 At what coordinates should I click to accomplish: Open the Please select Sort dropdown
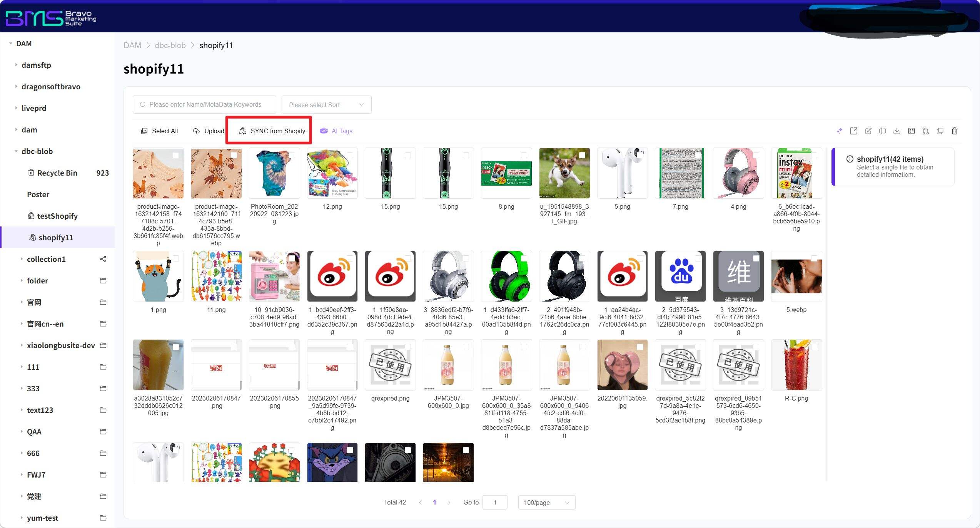[x=326, y=105]
